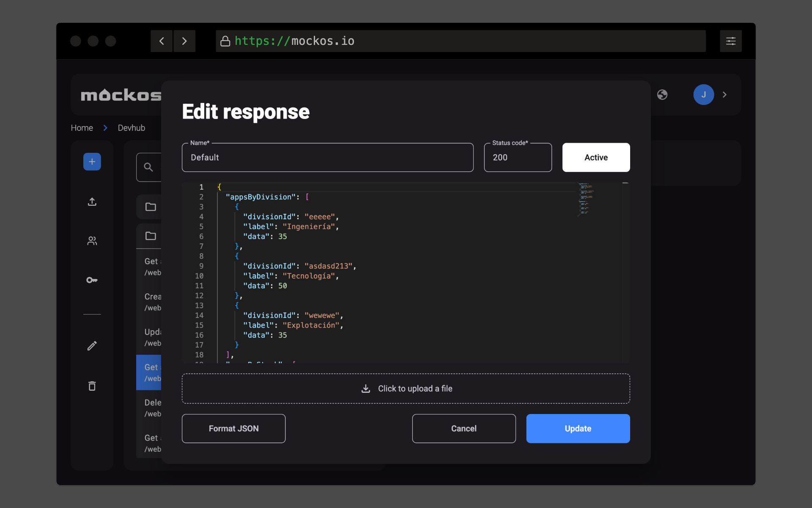812x508 pixels.
Task: Open the J user avatar
Action: point(704,95)
